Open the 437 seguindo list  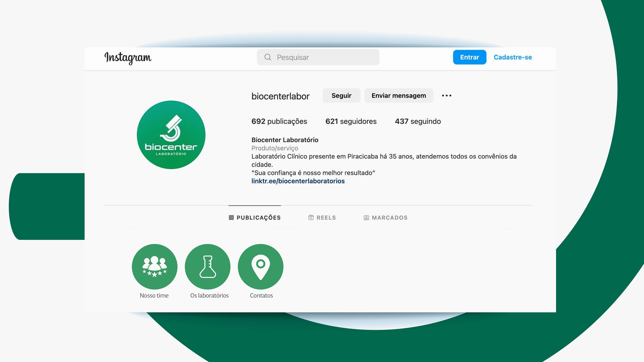point(418,121)
